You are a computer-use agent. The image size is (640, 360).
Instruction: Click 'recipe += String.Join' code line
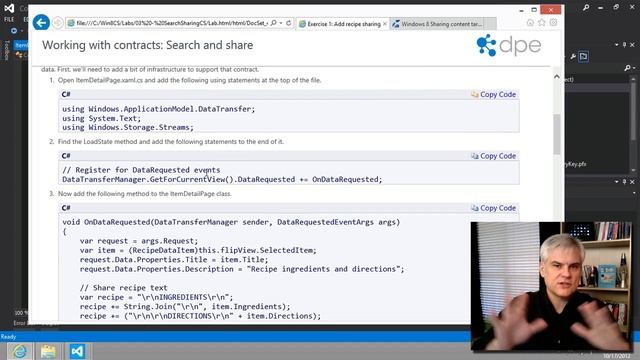tap(185, 307)
